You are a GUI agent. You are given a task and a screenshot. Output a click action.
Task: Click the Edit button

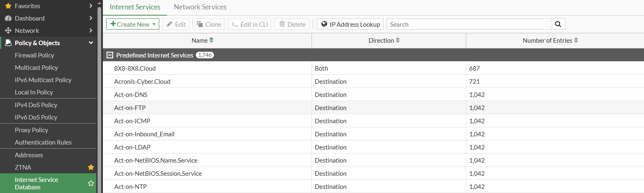click(x=176, y=24)
